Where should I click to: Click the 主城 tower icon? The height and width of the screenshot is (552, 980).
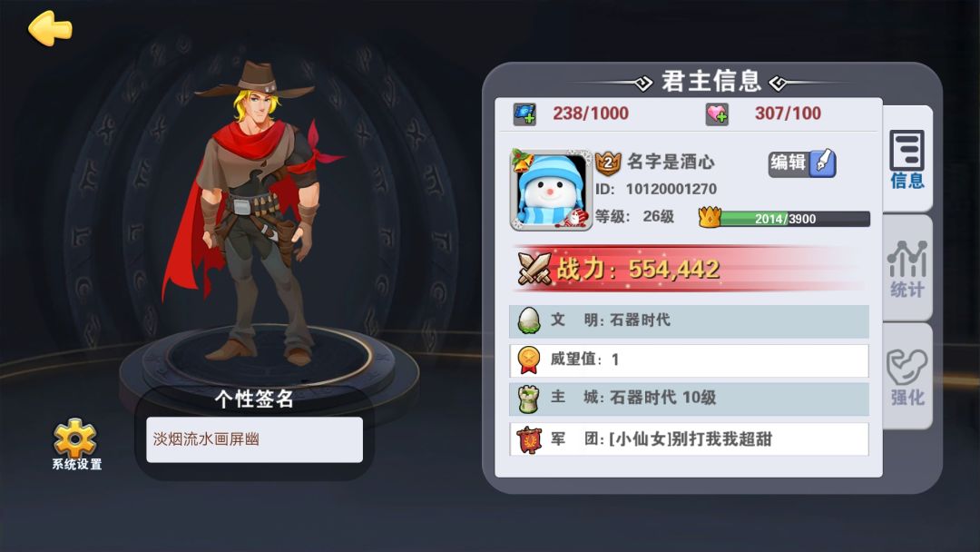529,399
